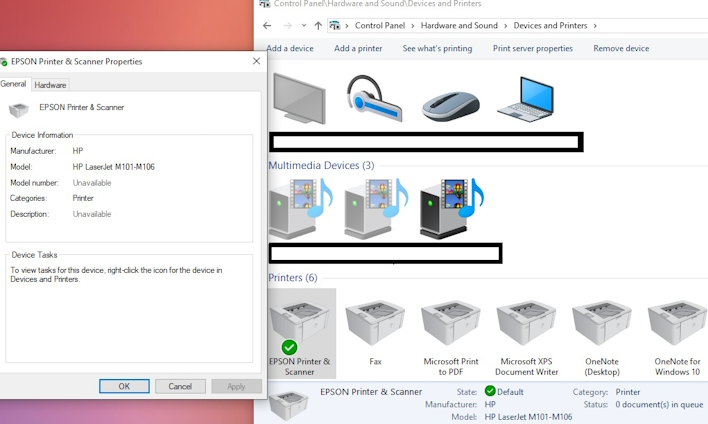
Task: Click Model number Unavailable value
Action: click(92, 183)
